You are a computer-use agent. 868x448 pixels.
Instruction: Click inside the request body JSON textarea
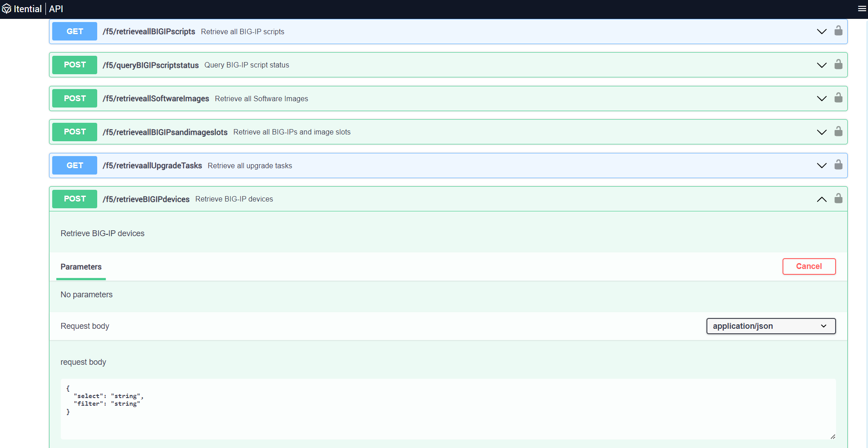(x=448, y=408)
